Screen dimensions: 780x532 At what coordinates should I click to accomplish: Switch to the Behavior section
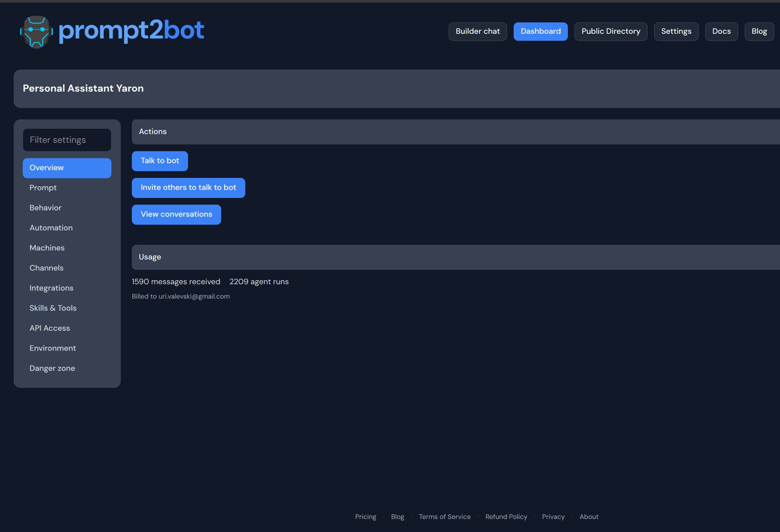(x=45, y=208)
